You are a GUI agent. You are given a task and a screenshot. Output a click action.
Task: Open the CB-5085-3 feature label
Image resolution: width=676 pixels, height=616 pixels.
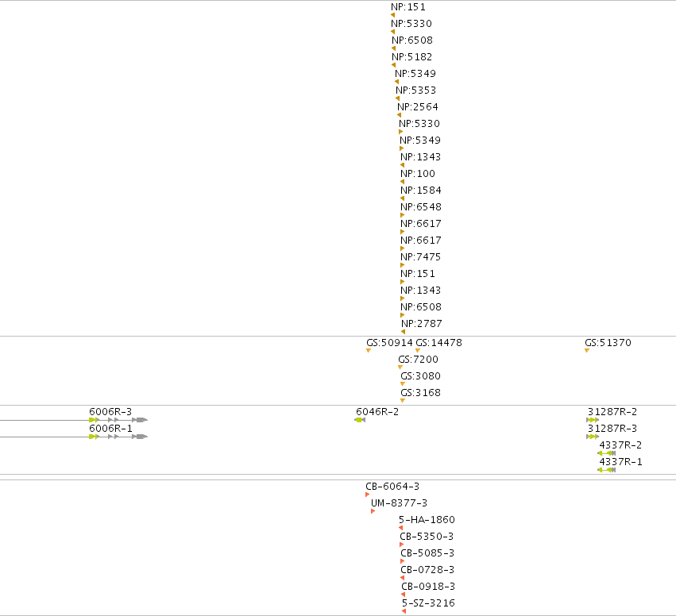point(427,553)
